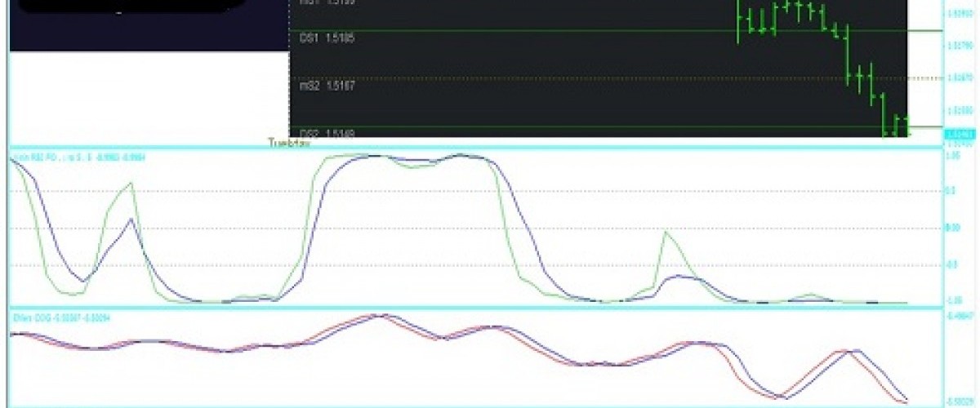The image size is (980, 408).
Task: Click the top scale value on the RSI axis
Action: pyautogui.click(x=951, y=155)
